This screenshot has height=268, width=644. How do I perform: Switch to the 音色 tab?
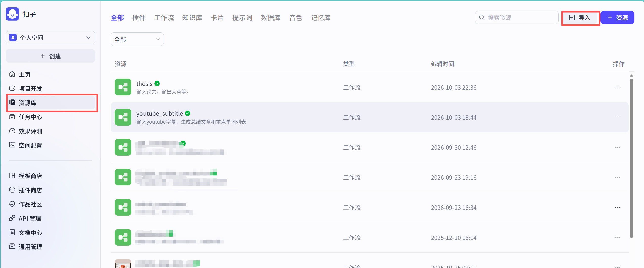tap(296, 18)
